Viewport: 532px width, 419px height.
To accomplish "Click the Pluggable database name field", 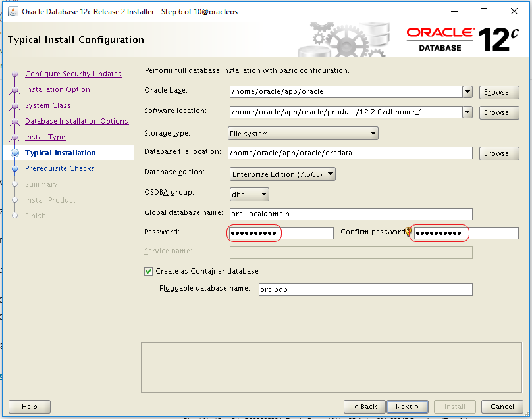I will coord(365,289).
